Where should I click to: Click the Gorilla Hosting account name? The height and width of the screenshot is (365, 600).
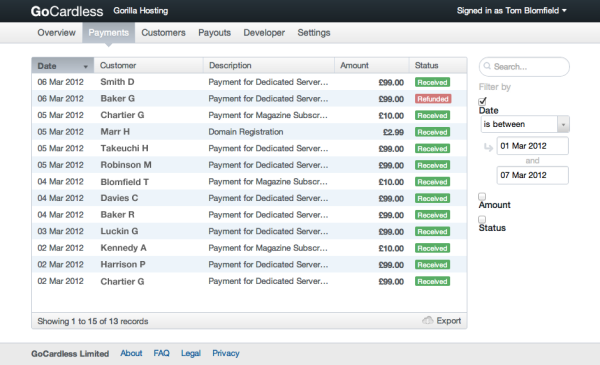tap(140, 11)
